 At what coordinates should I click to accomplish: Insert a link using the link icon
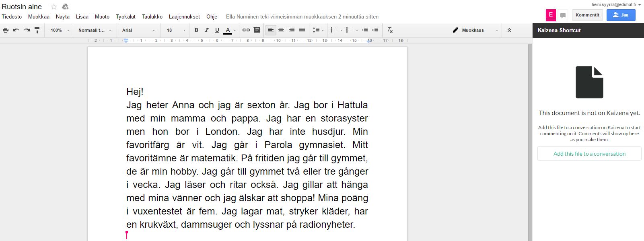pyautogui.click(x=246, y=30)
